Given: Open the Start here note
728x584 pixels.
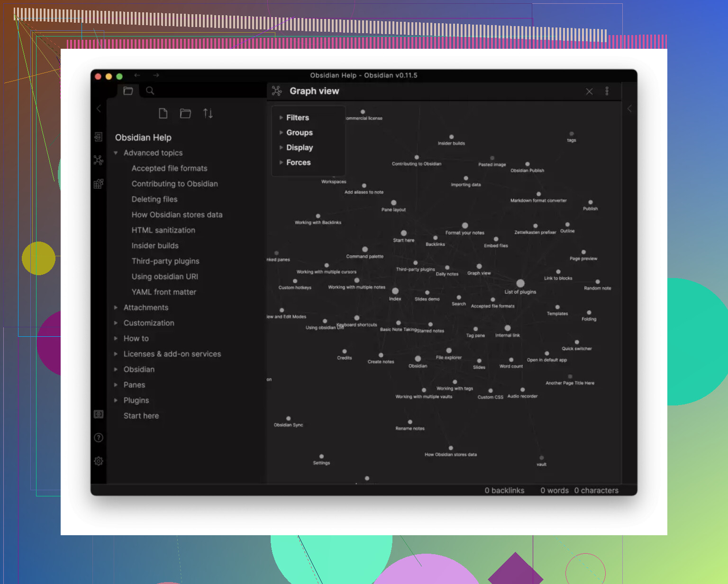Looking at the screenshot, I should click(141, 416).
